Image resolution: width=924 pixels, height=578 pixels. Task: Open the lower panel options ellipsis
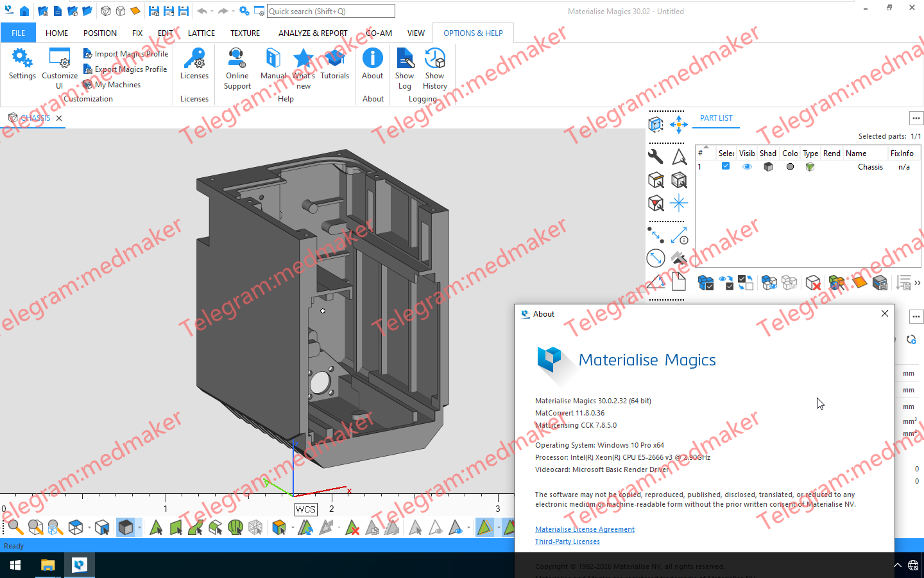(916, 317)
